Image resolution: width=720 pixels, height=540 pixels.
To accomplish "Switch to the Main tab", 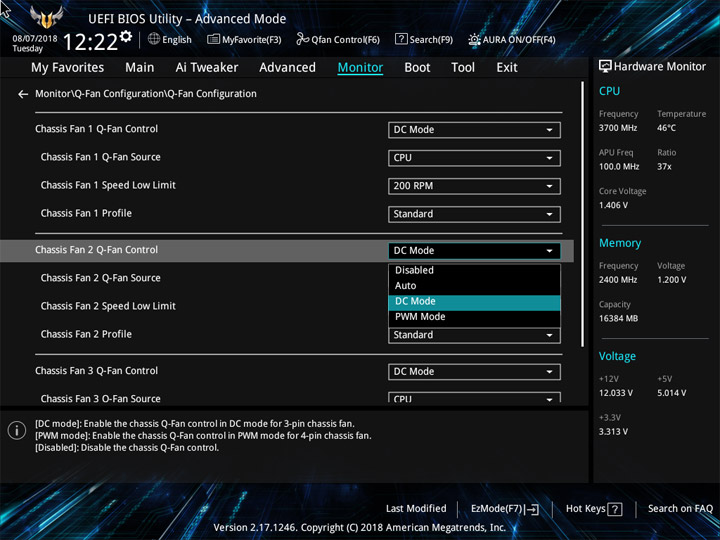I will (140, 68).
